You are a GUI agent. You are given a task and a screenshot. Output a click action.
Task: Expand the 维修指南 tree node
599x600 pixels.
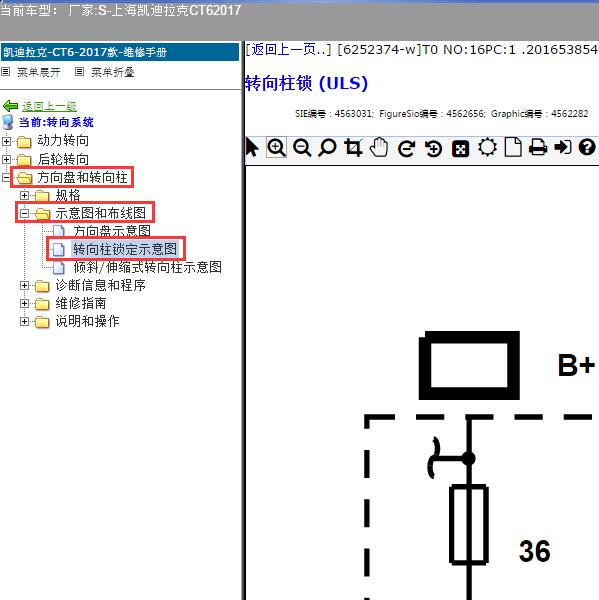coord(24,303)
